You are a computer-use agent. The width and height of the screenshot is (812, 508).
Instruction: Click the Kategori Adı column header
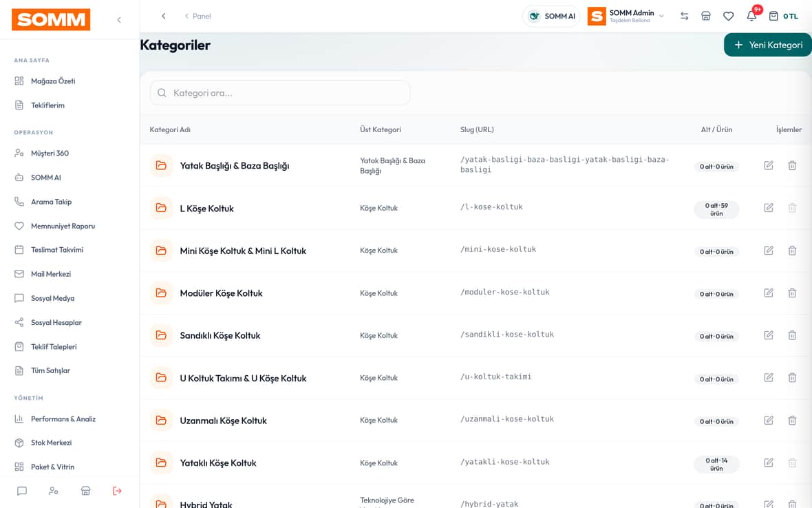tap(170, 129)
